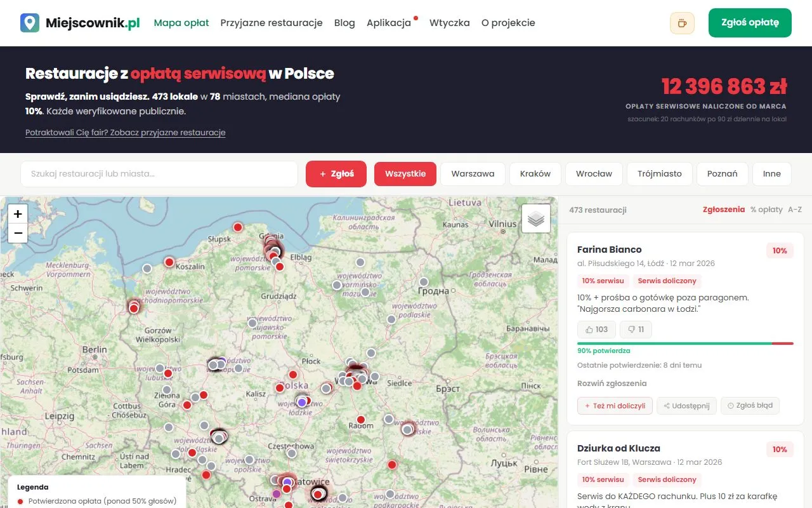Click the gray marker near Częstochowa
The width and height of the screenshot is (812, 508).
(x=292, y=453)
